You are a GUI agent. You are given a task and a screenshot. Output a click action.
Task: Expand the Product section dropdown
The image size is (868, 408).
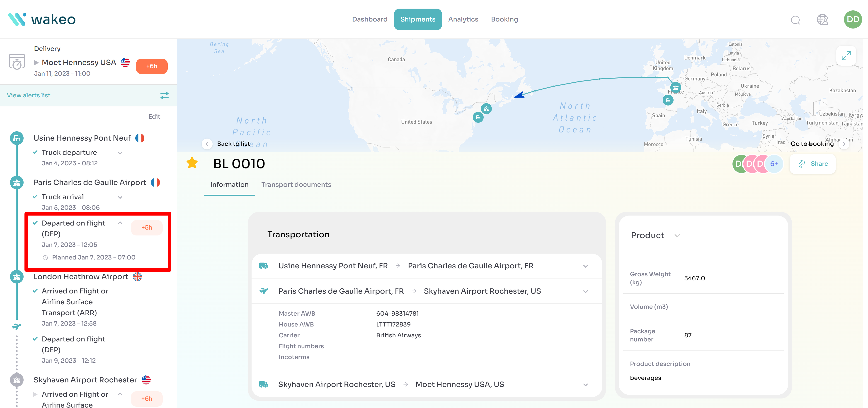point(677,236)
